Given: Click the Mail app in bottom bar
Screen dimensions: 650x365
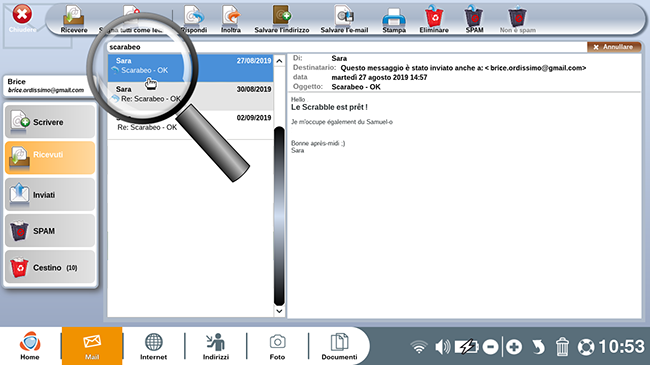Looking at the screenshot, I should pyautogui.click(x=92, y=346).
